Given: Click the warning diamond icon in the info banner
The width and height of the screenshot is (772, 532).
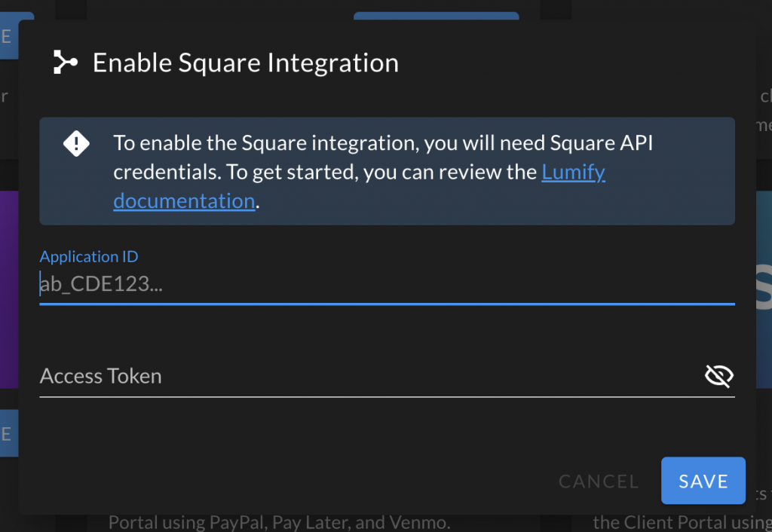Looking at the screenshot, I should point(76,144).
